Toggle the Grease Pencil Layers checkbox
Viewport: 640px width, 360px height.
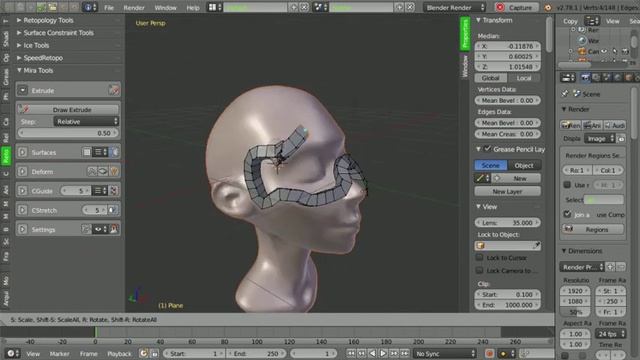tap(487, 149)
